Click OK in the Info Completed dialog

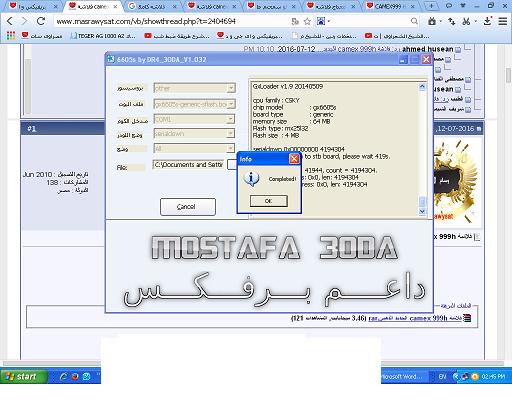[269, 201]
